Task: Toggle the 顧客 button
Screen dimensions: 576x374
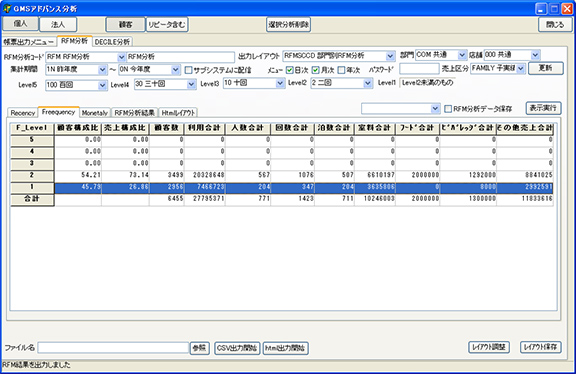Action: 125,25
